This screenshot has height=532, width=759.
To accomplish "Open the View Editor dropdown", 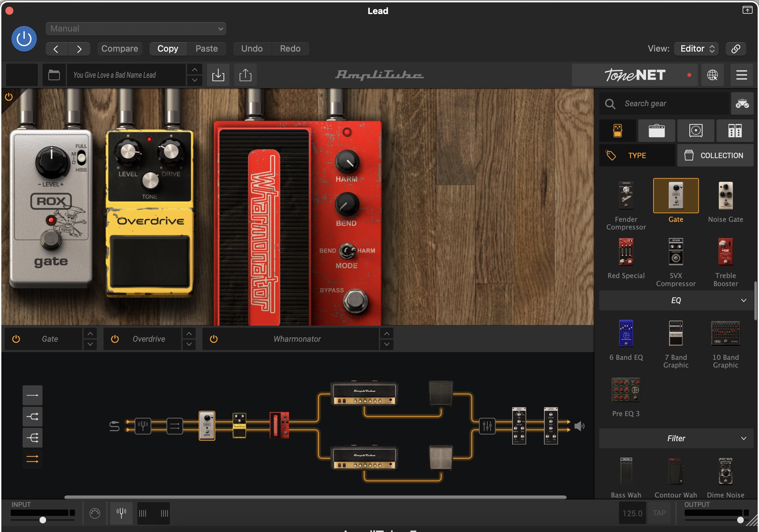I will (x=697, y=49).
